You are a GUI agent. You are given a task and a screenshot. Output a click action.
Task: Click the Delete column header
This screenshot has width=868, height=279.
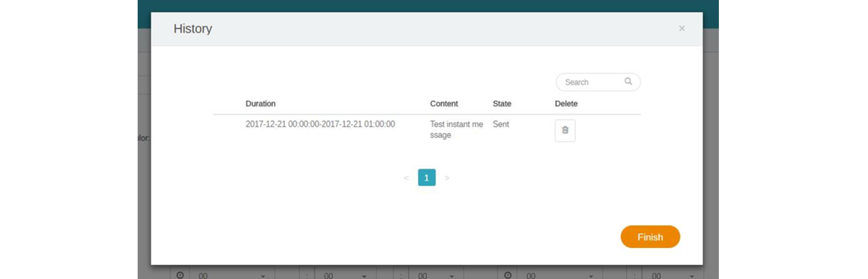[566, 104]
